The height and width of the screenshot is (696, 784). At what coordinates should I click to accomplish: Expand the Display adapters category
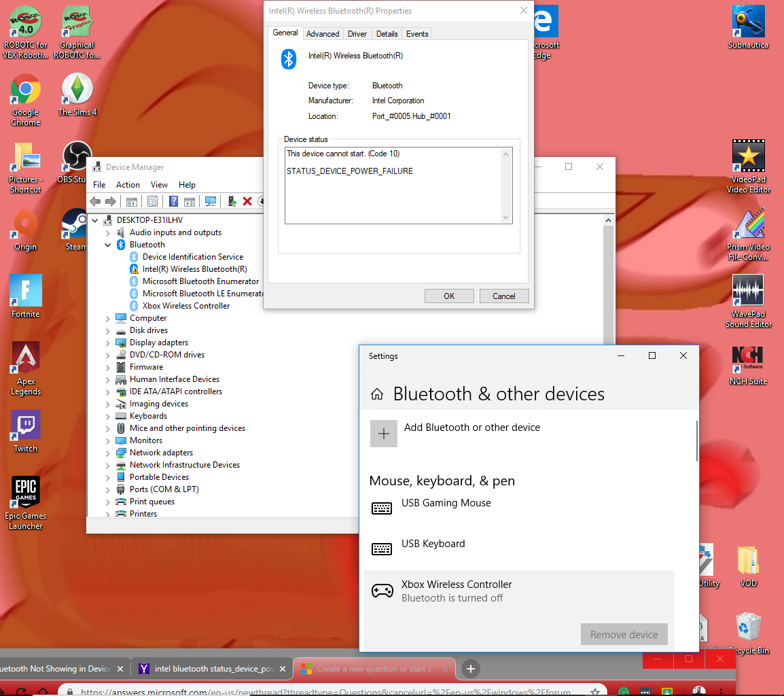[x=107, y=343]
